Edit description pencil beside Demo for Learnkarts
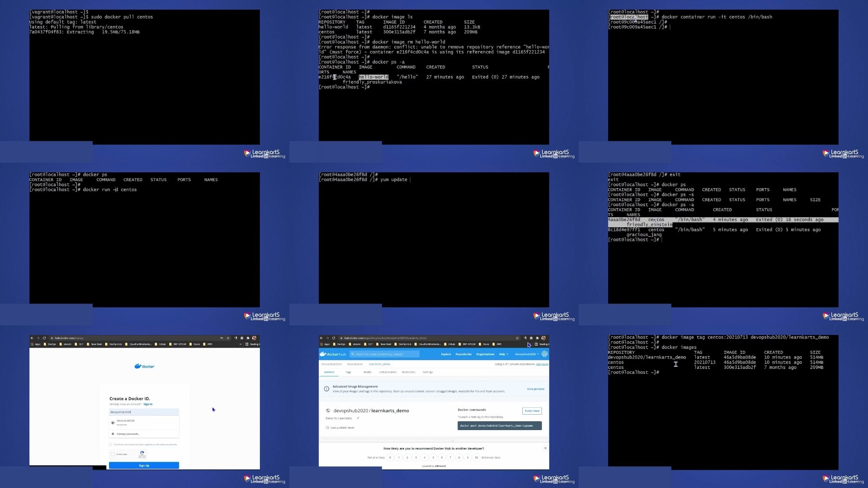 pos(358,418)
